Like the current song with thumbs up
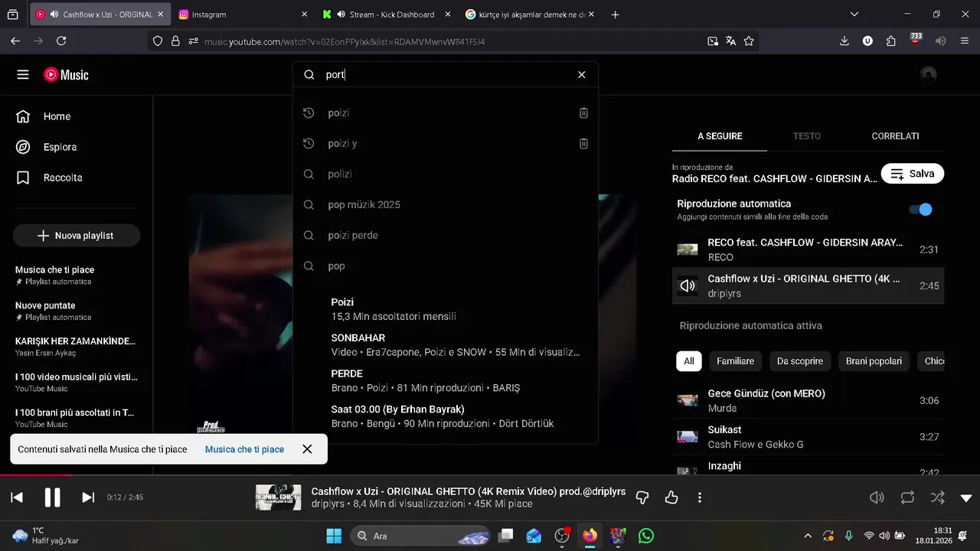Viewport: 980px width, 551px height. (671, 497)
